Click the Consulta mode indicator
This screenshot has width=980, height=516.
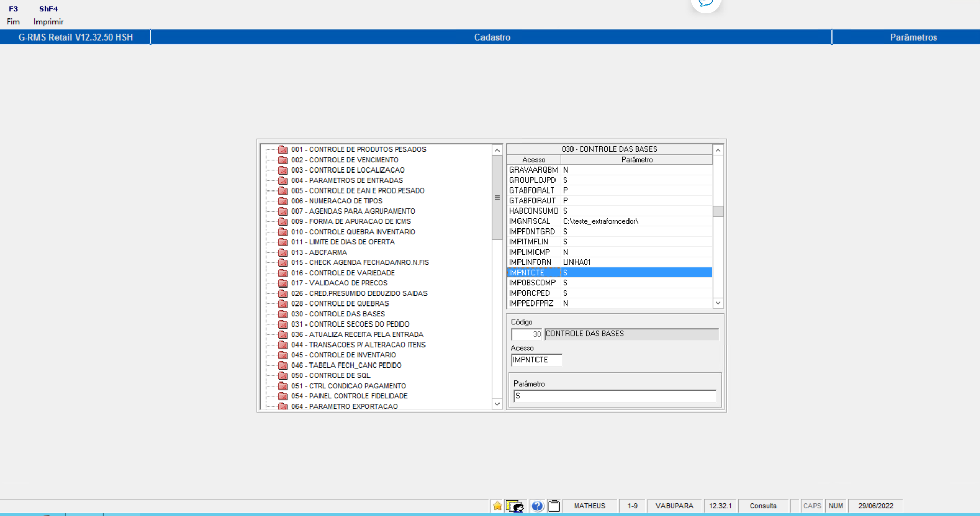click(764, 506)
